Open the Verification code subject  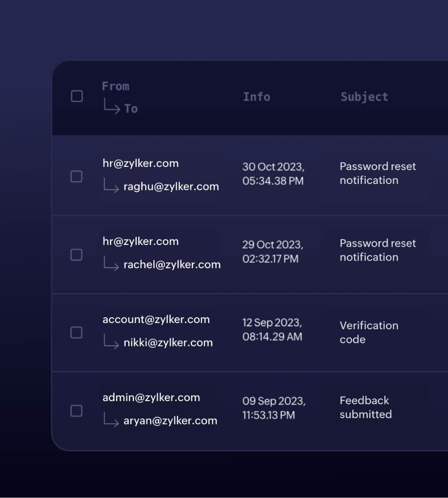tap(369, 332)
